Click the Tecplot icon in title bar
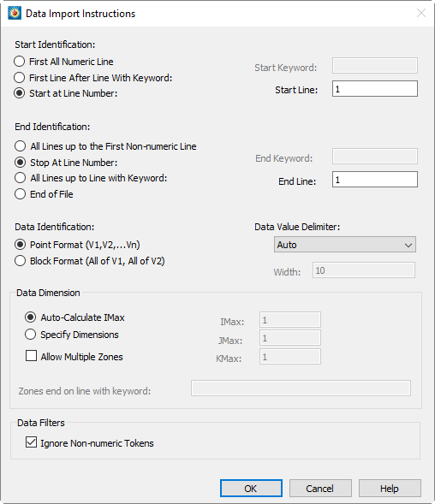Screen dimensions: 435x504 pos(15,13)
